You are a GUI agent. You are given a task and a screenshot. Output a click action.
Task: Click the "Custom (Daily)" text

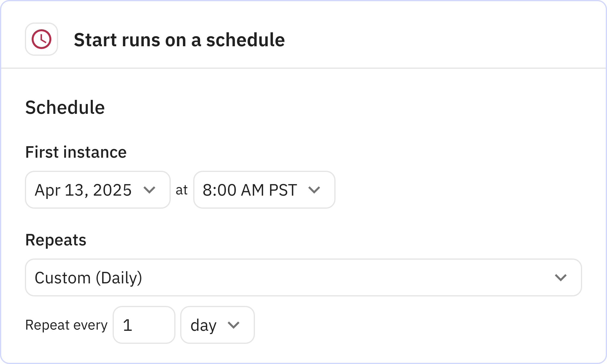click(88, 278)
